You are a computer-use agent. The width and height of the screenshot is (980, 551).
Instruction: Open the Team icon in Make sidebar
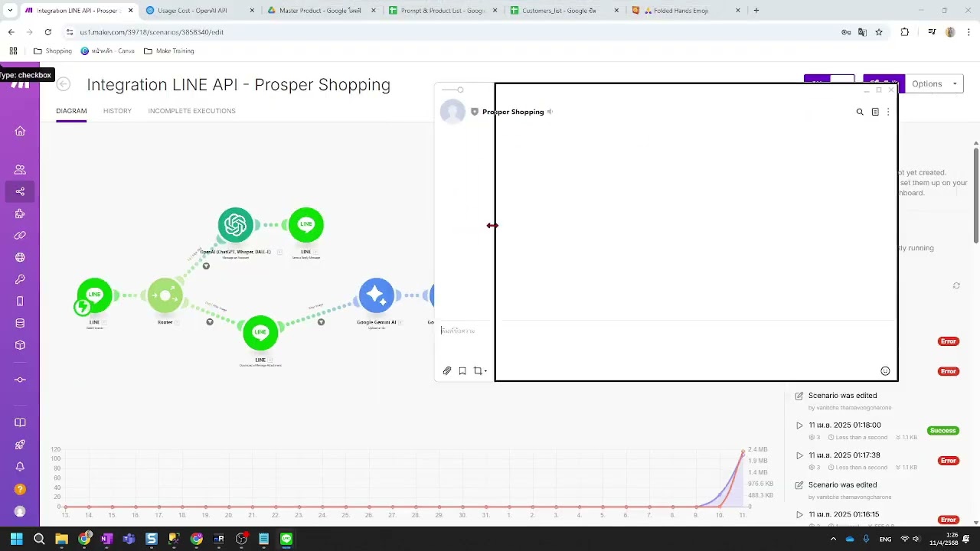(20, 170)
